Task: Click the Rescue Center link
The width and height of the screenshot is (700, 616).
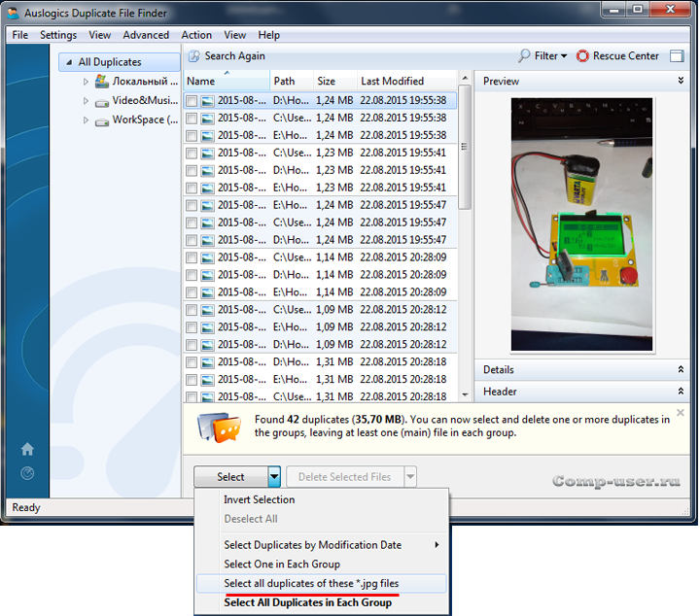Action: (626, 55)
